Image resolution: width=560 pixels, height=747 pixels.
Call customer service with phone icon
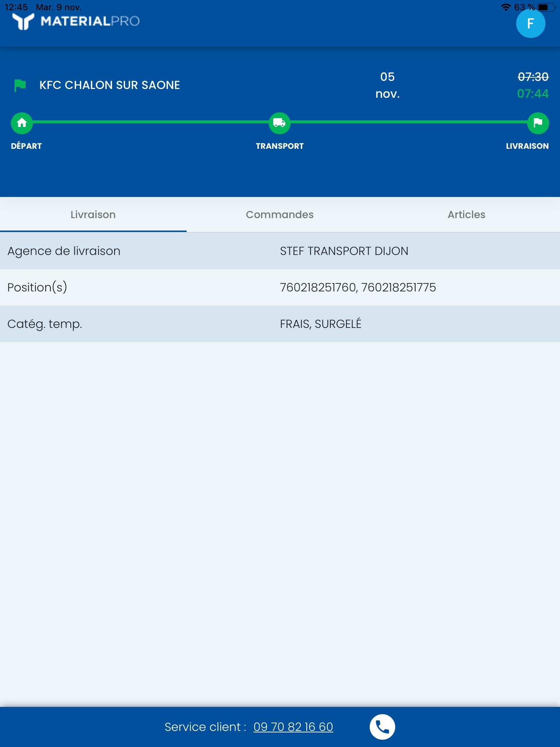click(382, 727)
